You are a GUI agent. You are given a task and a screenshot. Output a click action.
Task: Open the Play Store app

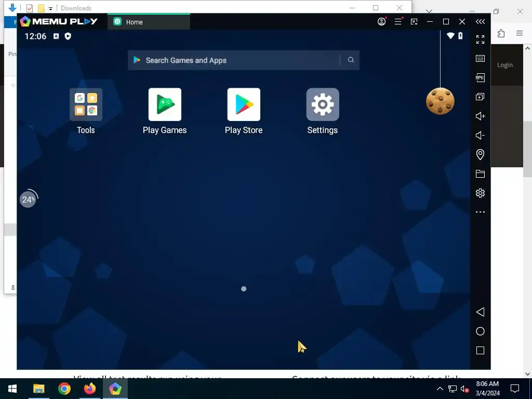[244, 104]
